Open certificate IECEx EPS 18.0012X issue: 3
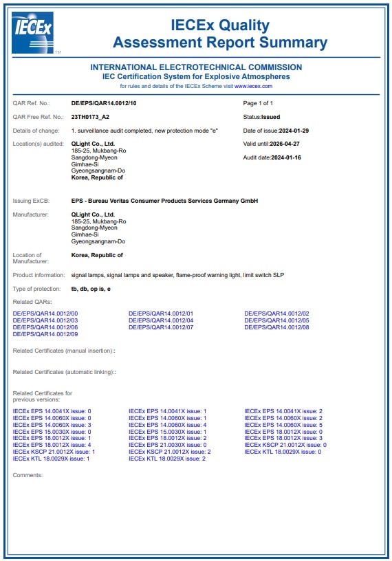 283,439
